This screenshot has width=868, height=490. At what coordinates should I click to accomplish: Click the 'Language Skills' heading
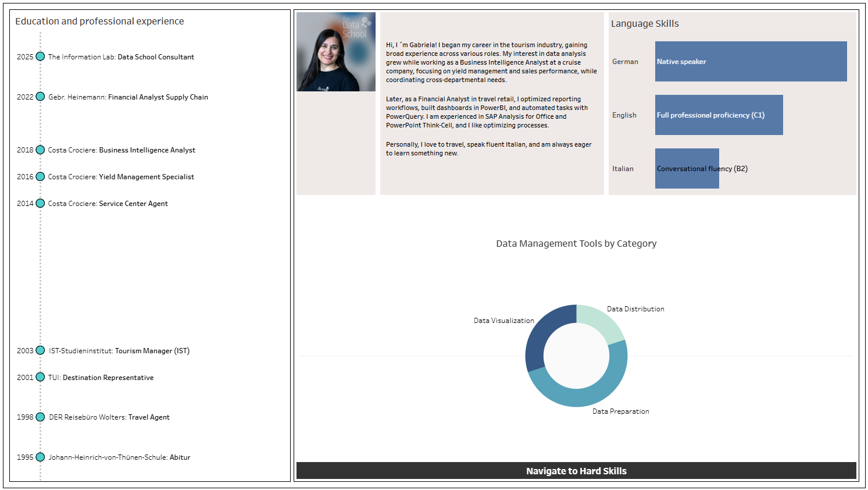click(645, 24)
